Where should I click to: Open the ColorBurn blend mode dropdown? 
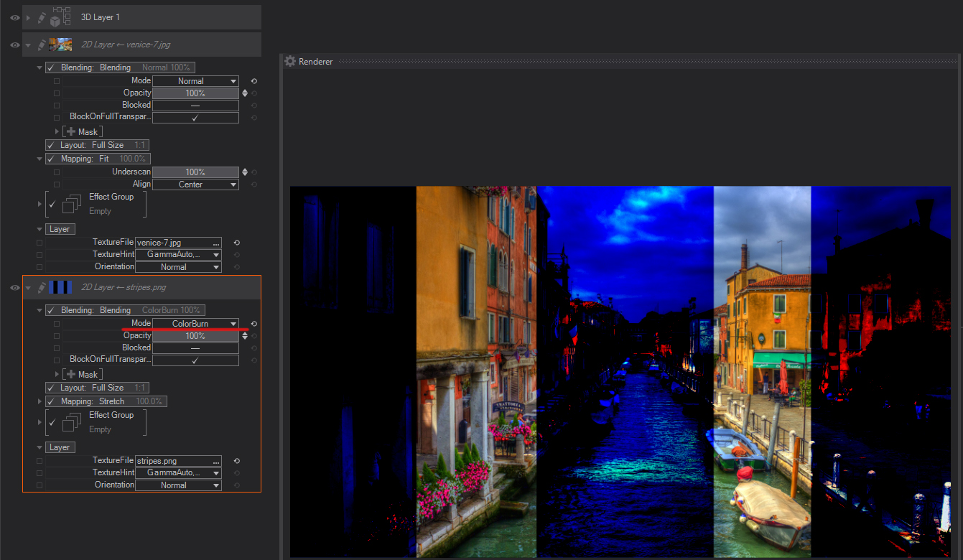tap(195, 324)
